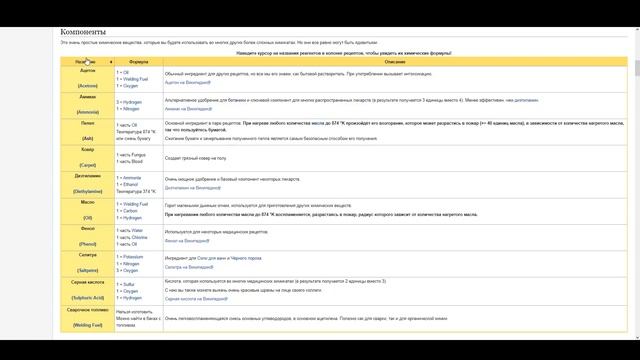Open Oxygen link in Acetone formula
The width and height of the screenshot is (640, 360).
[131, 86]
